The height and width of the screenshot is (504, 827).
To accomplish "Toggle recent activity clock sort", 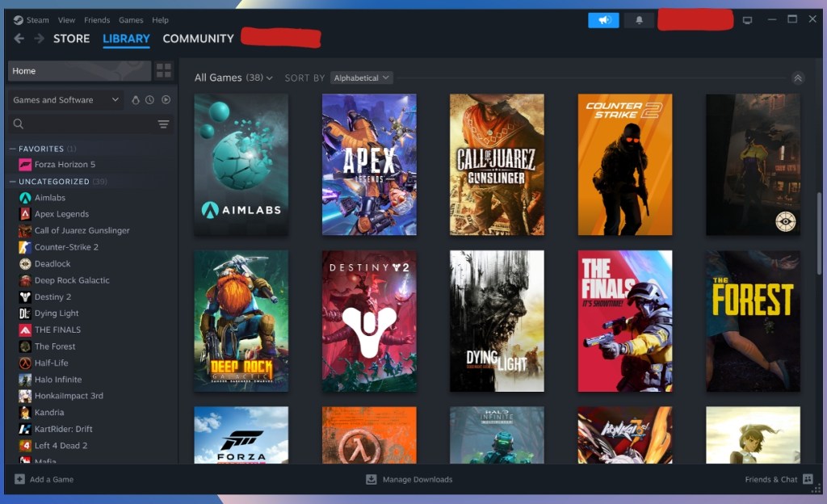I will point(149,99).
